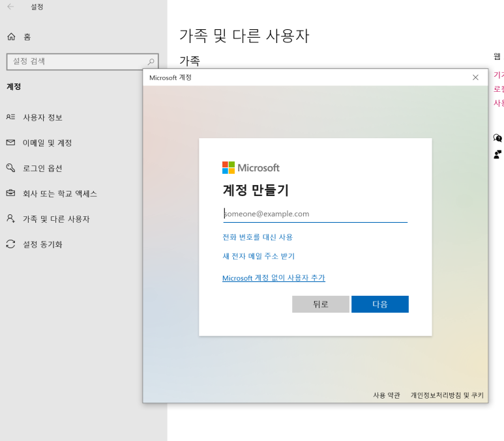Focus the 설정 검색 search field
Screen dimensions: 504x441
(x=83, y=61)
